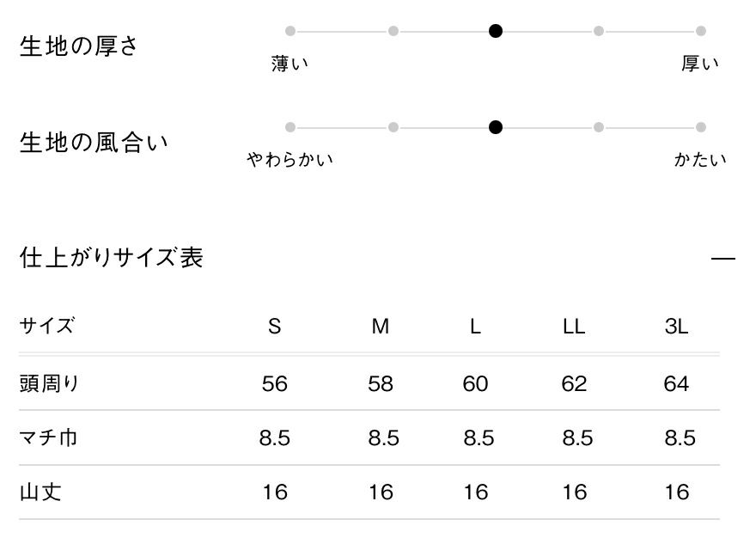Select the thinnest dot on 生地の厚さ scale
Image resolution: width=756 pixels, height=538 pixels.
pyautogui.click(x=290, y=31)
